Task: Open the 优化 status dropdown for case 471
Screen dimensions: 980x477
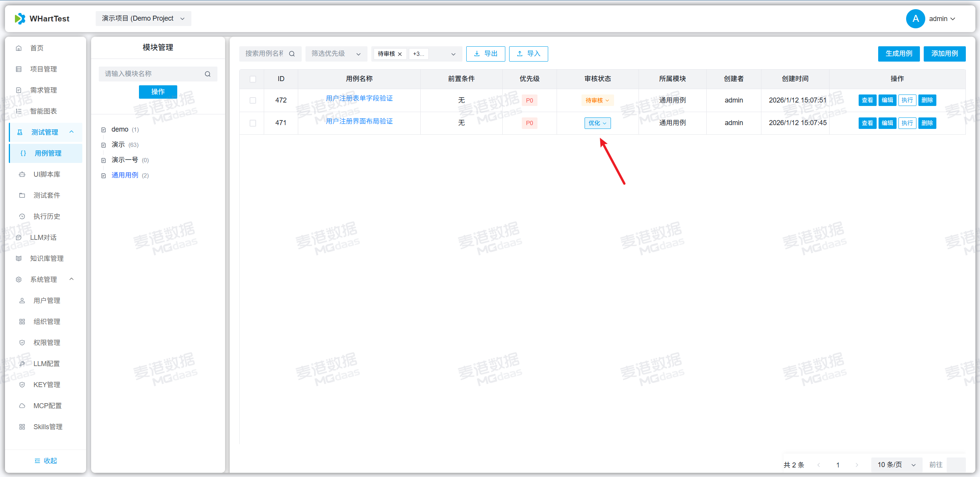Action: (597, 123)
